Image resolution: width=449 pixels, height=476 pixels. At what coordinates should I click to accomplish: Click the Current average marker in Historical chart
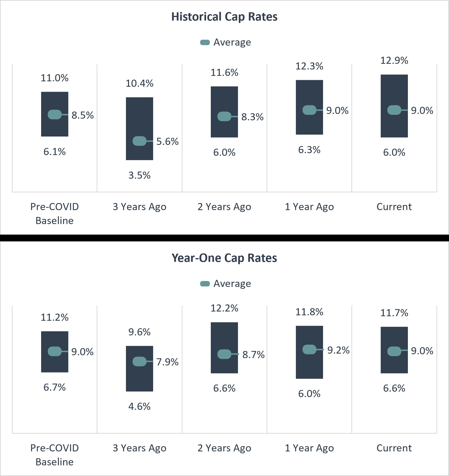pos(394,110)
